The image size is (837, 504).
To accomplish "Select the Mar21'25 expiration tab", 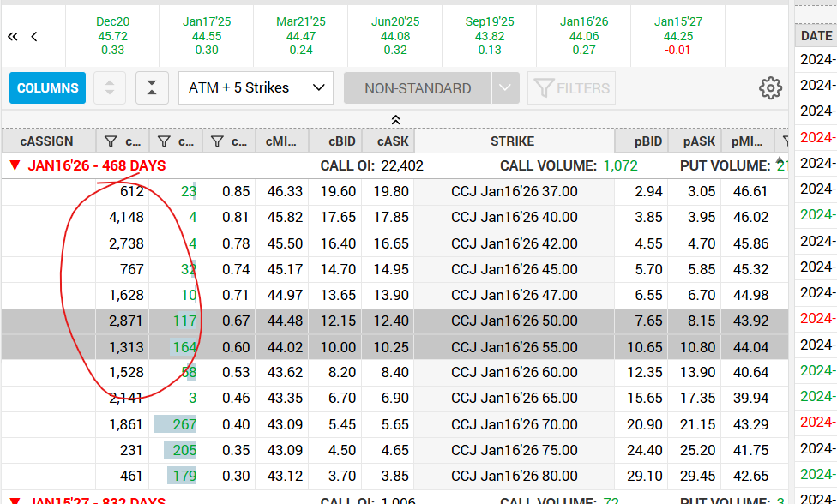I will pyautogui.click(x=301, y=36).
